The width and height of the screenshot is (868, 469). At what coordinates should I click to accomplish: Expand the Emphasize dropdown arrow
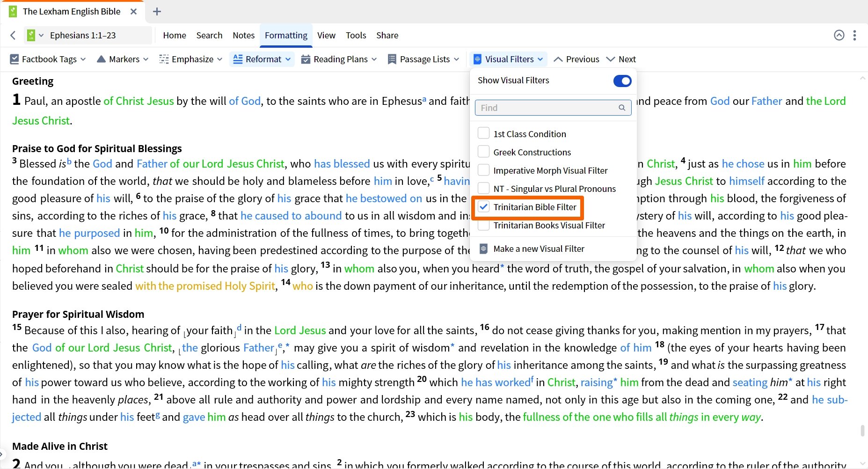[220, 59]
